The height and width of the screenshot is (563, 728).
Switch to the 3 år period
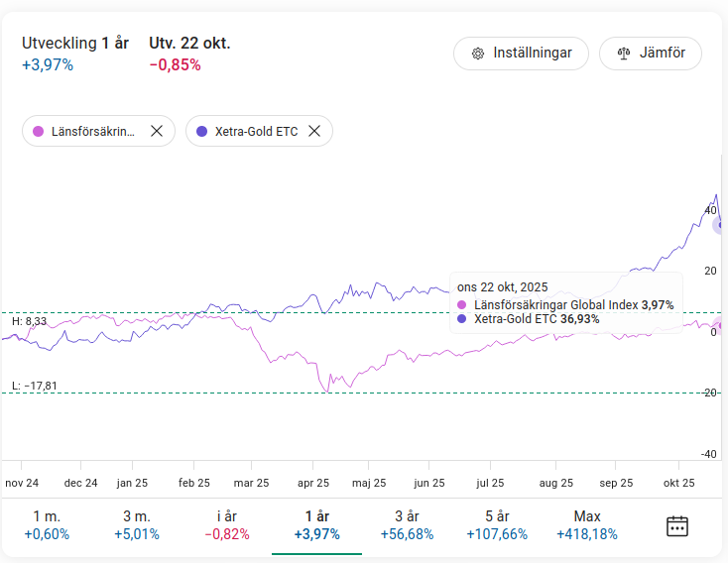(407, 525)
